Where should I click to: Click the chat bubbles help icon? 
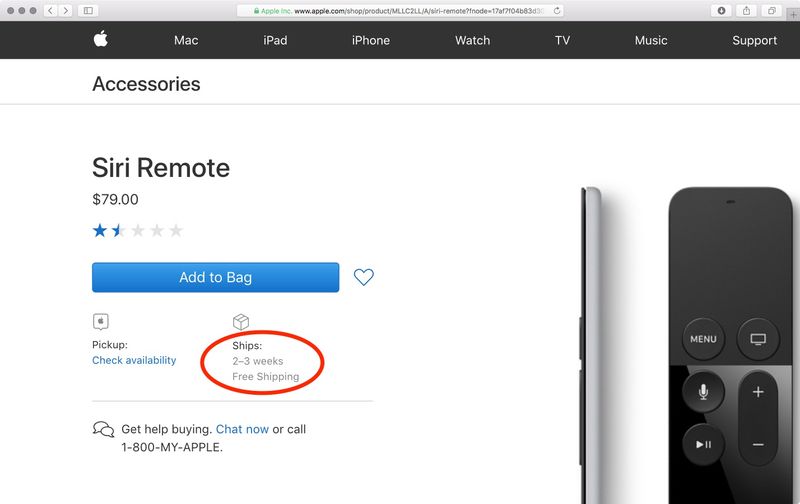tap(104, 429)
